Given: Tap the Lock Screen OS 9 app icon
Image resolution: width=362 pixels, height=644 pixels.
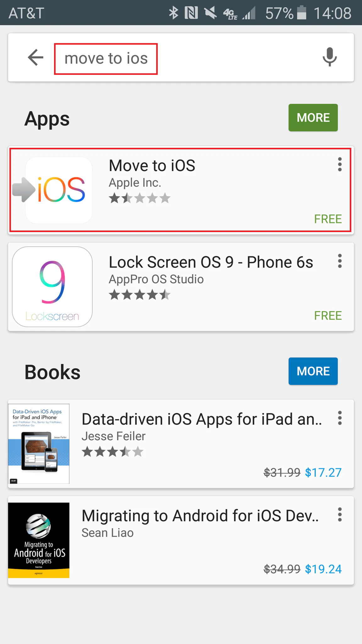Looking at the screenshot, I should click(52, 287).
